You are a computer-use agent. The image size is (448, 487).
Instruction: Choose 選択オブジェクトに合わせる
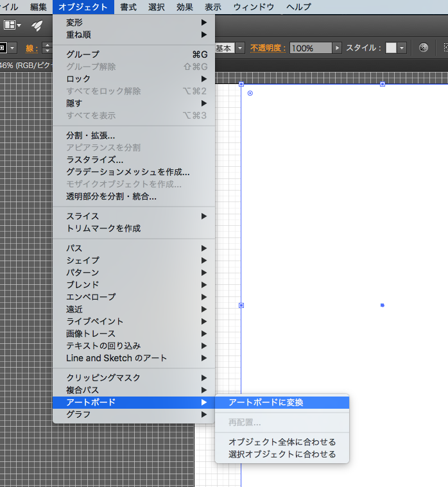tap(282, 454)
